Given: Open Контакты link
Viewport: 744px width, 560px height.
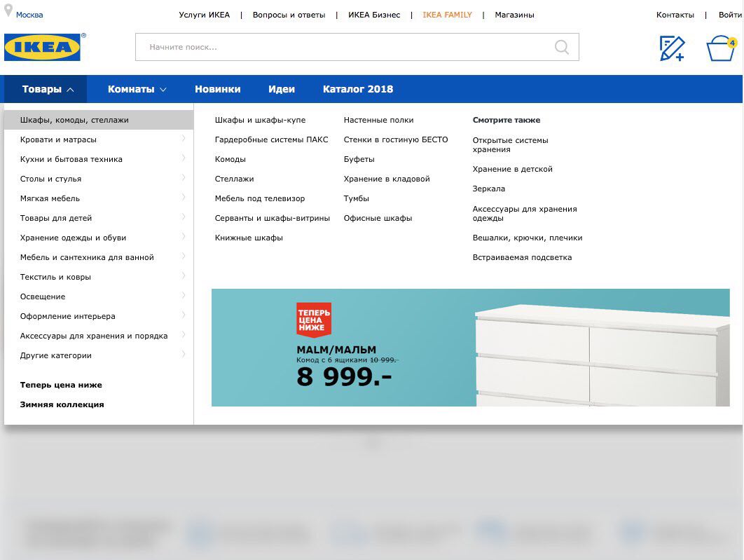Looking at the screenshot, I should click(x=675, y=15).
